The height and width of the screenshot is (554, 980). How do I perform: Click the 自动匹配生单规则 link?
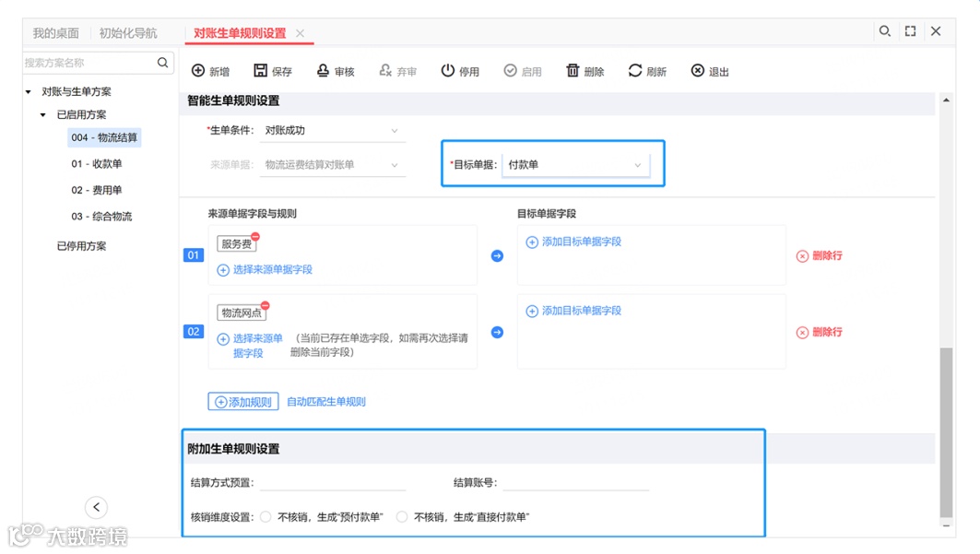pos(326,402)
